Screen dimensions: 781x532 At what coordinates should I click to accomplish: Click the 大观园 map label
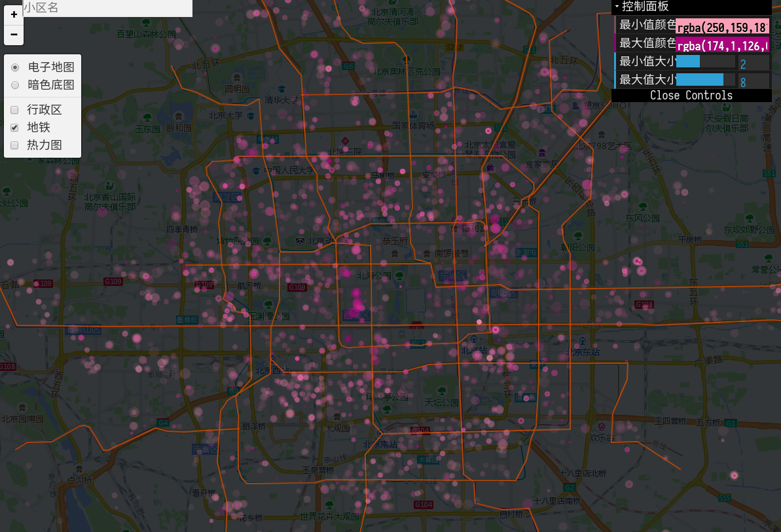coord(337,428)
